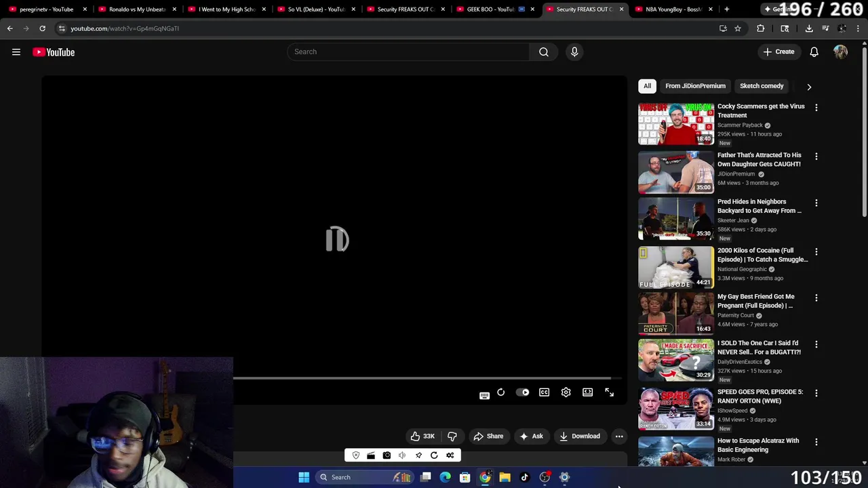868x488 pixels.
Task: Click the Share button
Action: 488,436
